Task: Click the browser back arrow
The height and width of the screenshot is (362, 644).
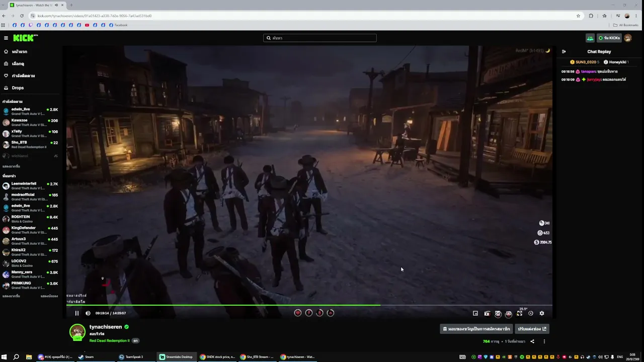Action: 4,16
